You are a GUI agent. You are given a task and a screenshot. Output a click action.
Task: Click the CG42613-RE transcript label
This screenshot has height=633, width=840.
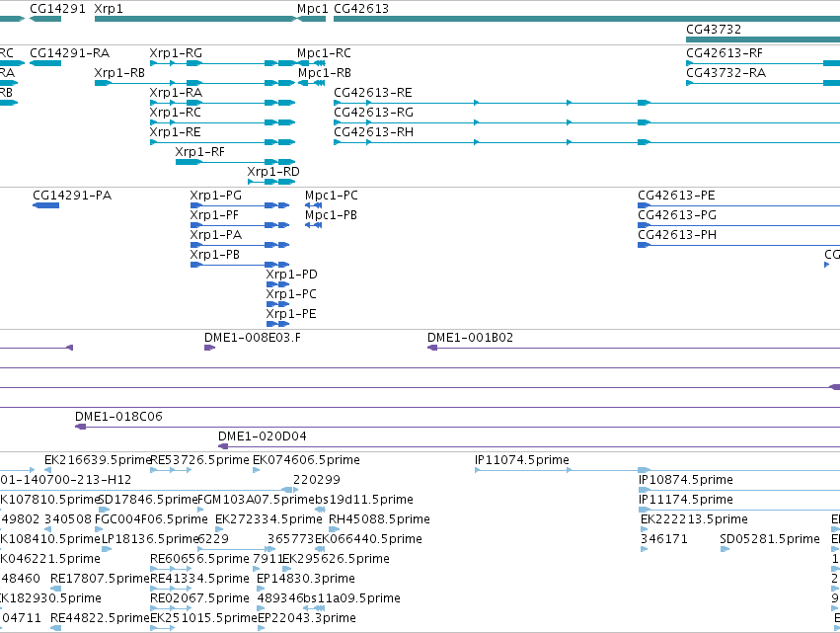pyautogui.click(x=373, y=93)
